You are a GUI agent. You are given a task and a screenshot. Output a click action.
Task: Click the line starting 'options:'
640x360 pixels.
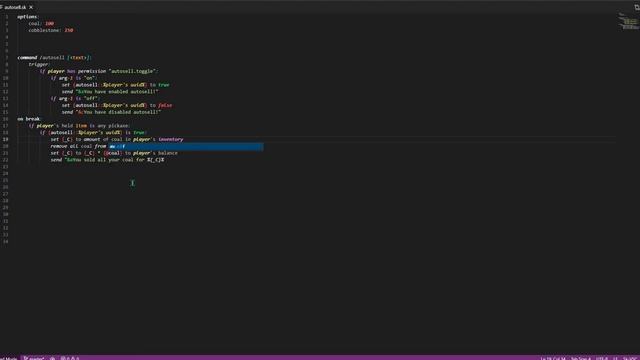(28, 17)
